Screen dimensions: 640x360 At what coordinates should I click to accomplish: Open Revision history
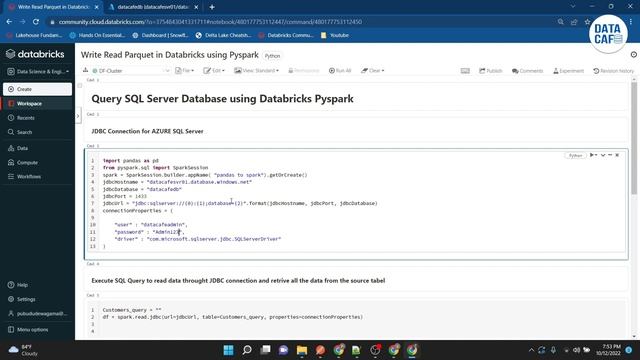point(613,71)
